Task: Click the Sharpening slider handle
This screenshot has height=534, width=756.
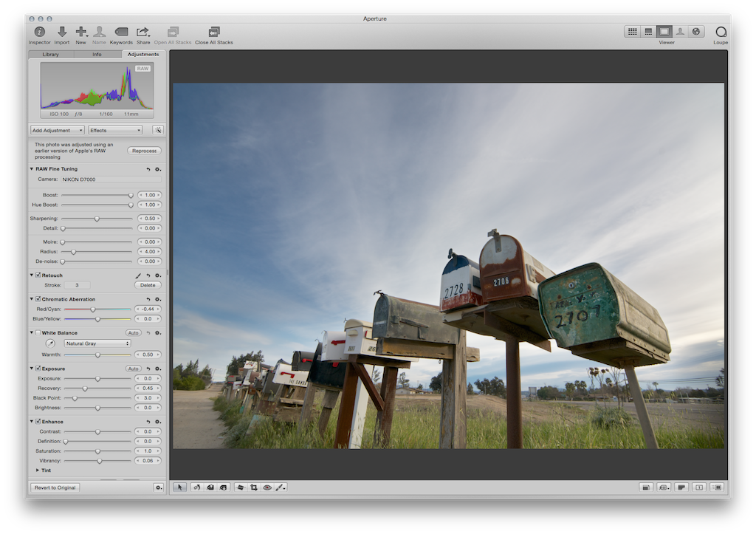Action: click(x=97, y=219)
